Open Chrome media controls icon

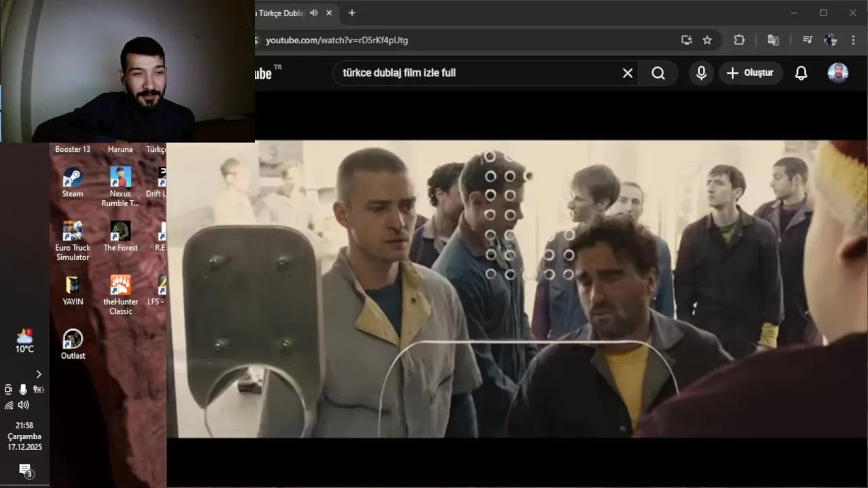click(x=807, y=40)
